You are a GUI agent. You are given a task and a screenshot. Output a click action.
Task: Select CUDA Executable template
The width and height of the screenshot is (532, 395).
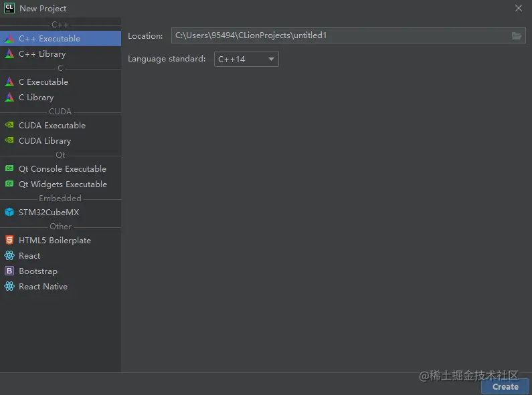coord(60,125)
